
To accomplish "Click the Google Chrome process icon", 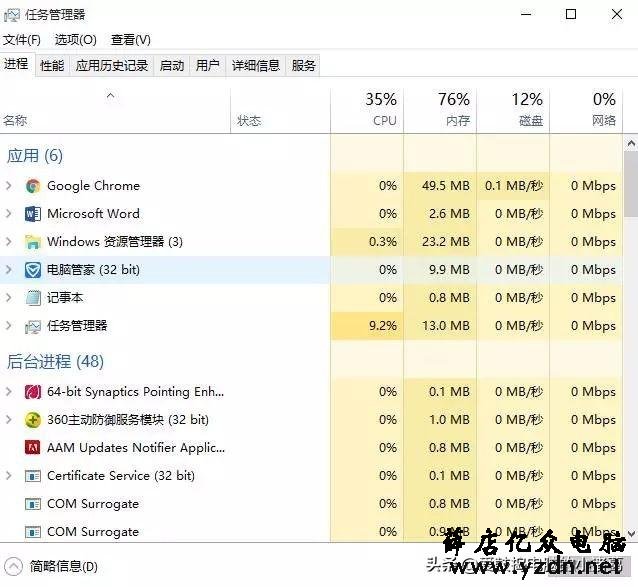I will pyautogui.click(x=33, y=186).
